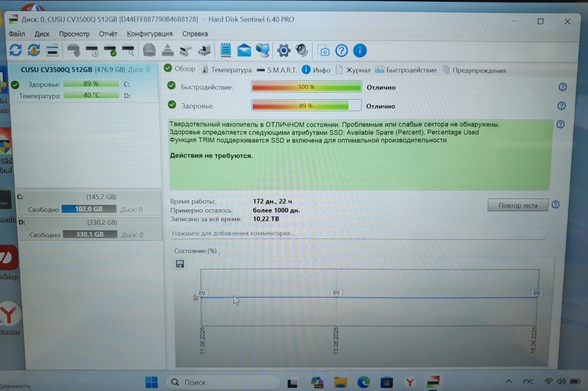Click the camera screenshot toolbar icon

click(323, 51)
